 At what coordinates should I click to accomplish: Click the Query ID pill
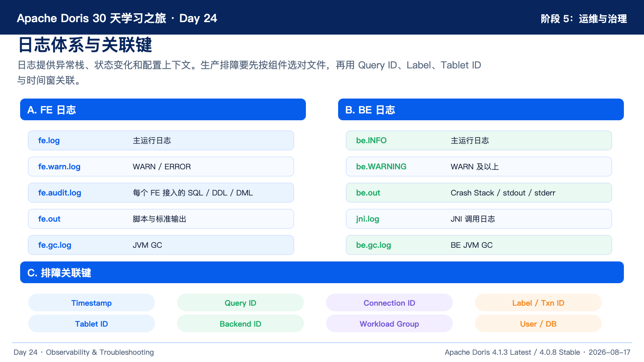240,302
